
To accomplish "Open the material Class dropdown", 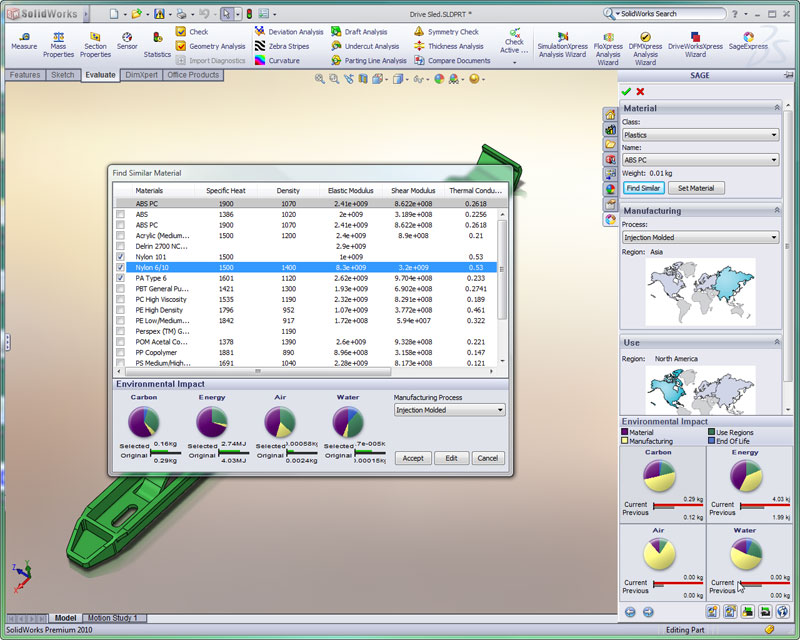I will point(700,134).
